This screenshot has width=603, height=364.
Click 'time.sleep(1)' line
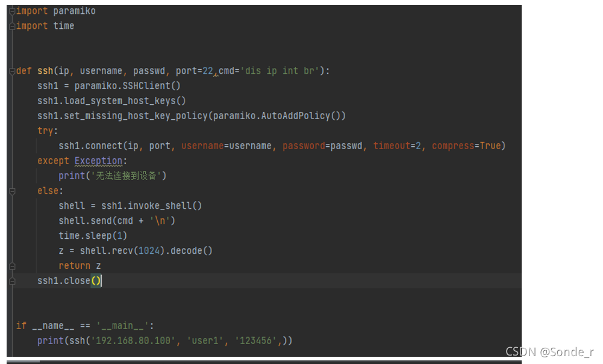coord(93,236)
